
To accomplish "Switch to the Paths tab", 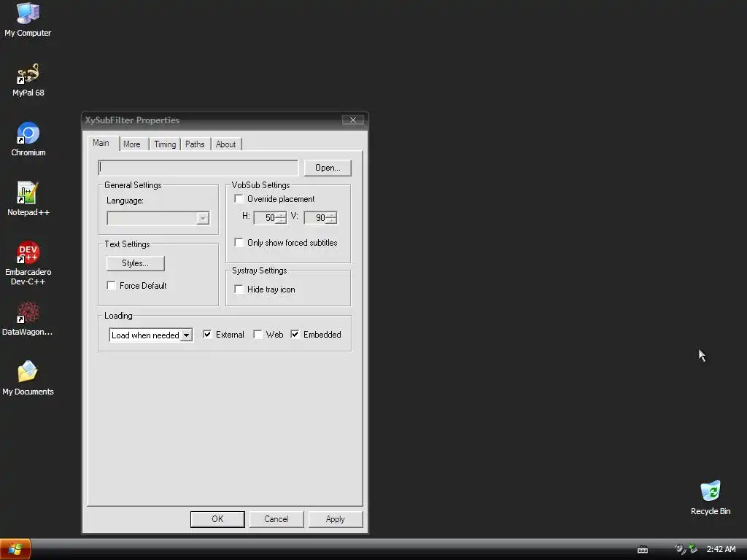I will tap(195, 144).
